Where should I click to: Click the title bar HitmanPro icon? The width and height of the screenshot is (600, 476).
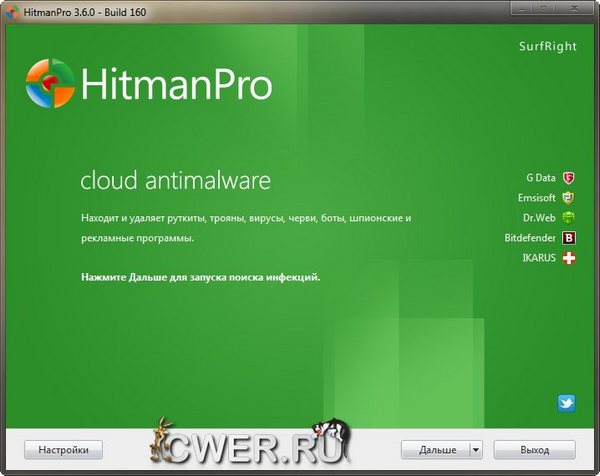click(12, 12)
